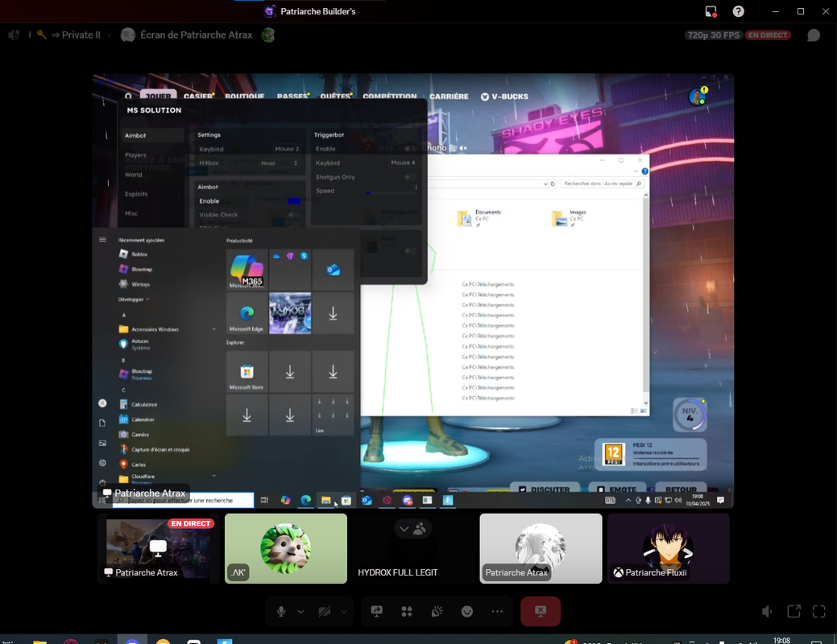Image resolution: width=837 pixels, height=644 pixels.
Task: Open the Players tab in MS Solution
Action: pyautogui.click(x=135, y=155)
